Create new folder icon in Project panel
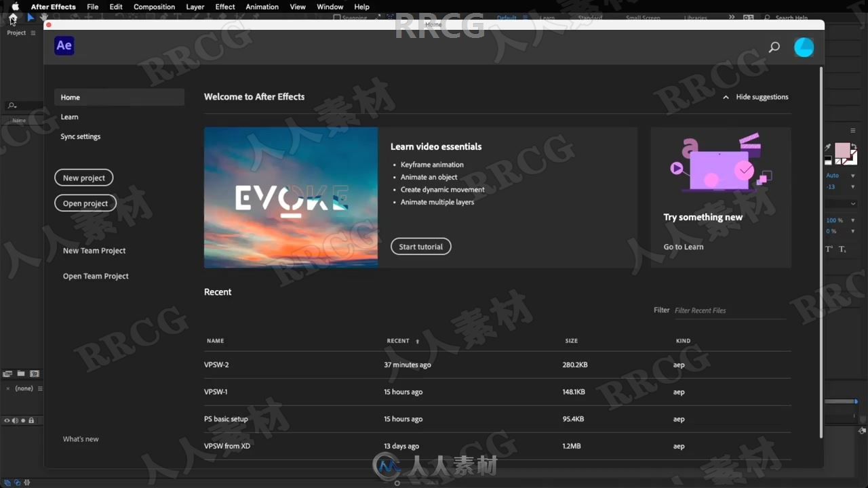The image size is (868, 488). (21, 373)
